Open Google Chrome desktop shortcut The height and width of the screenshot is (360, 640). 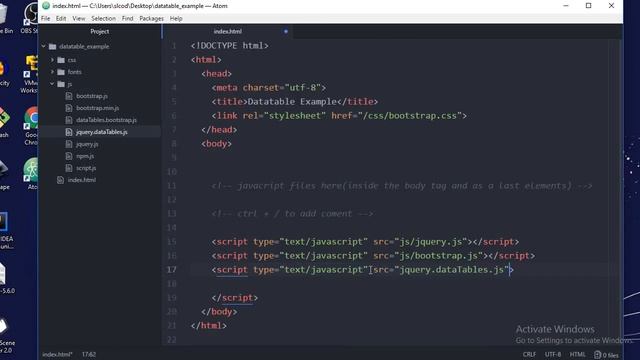click(31, 126)
